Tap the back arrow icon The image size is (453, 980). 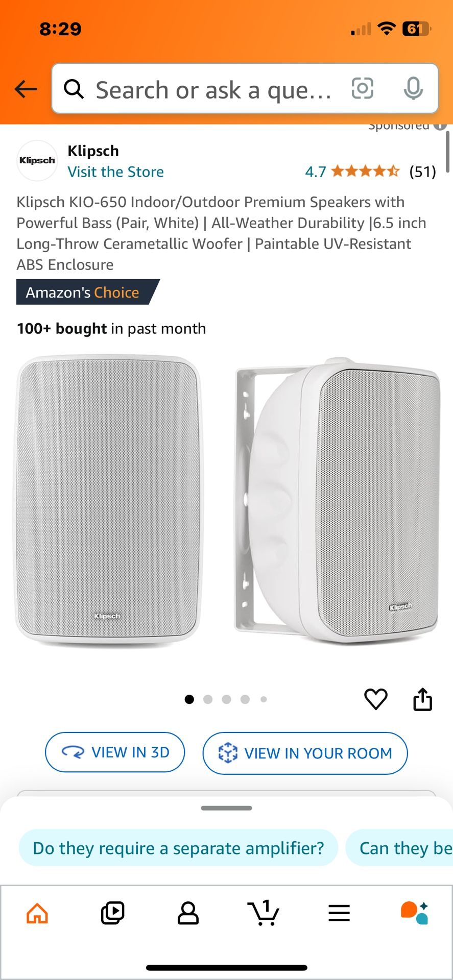pyautogui.click(x=26, y=89)
